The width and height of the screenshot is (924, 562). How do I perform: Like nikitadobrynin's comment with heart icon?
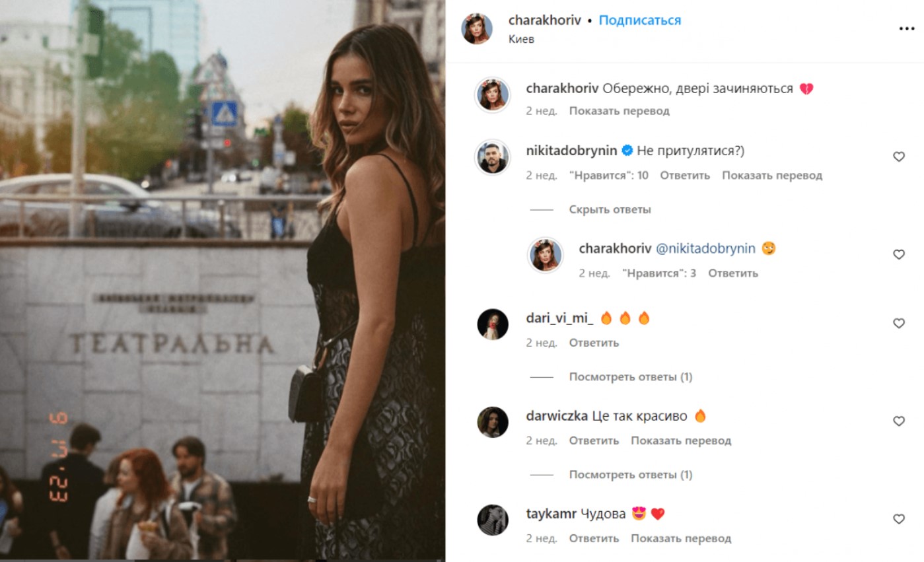(x=898, y=157)
